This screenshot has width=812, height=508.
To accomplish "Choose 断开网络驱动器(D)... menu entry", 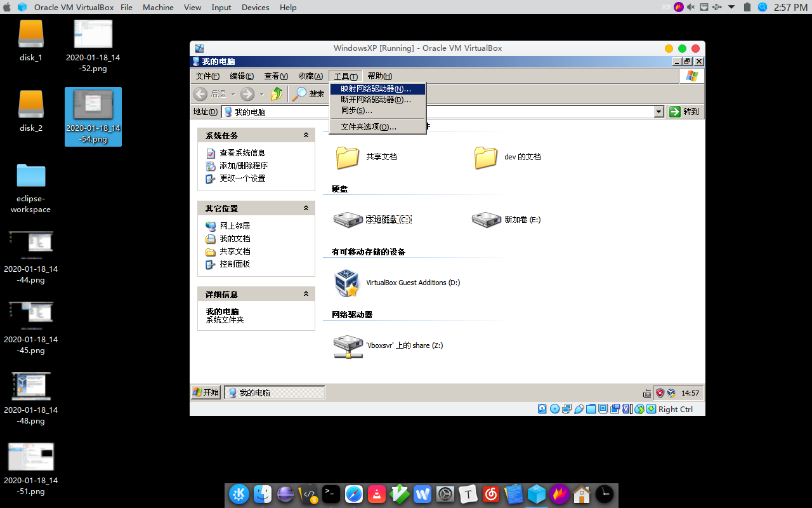I will [377, 100].
